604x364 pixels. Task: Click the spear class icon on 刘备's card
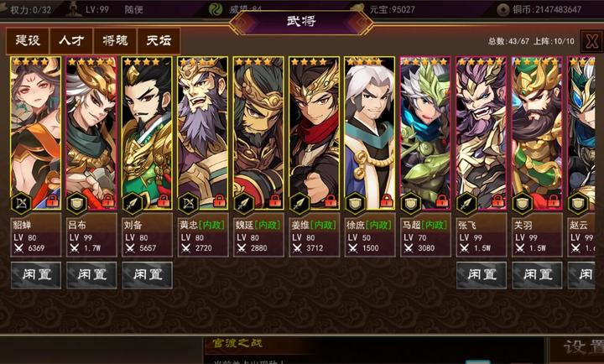coord(133,203)
